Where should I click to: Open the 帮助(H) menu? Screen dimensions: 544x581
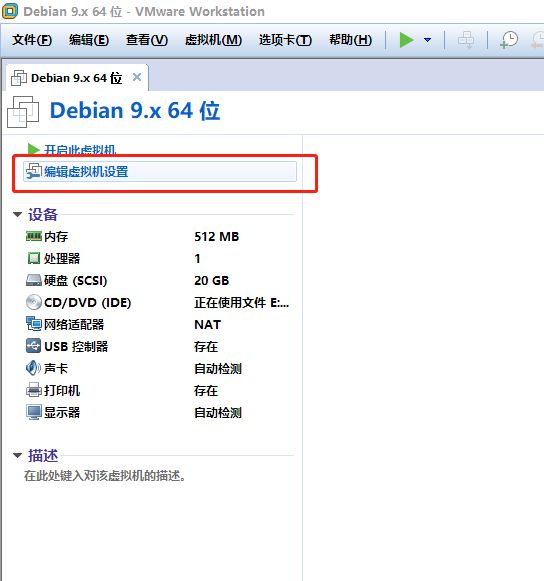click(351, 40)
